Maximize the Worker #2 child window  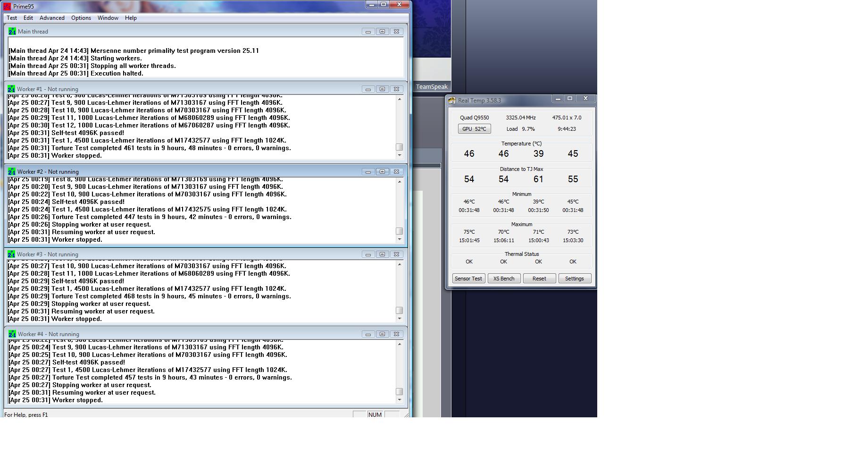[383, 172]
